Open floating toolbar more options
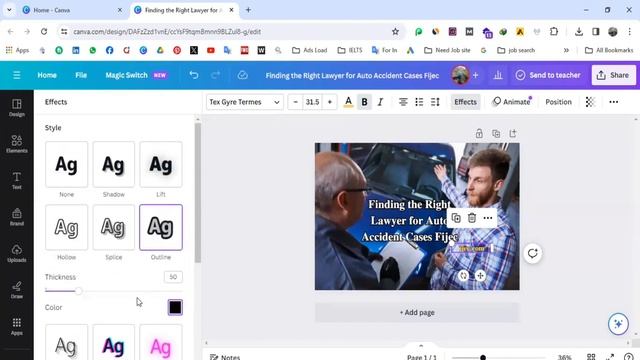640x360 pixels. (488, 218)
